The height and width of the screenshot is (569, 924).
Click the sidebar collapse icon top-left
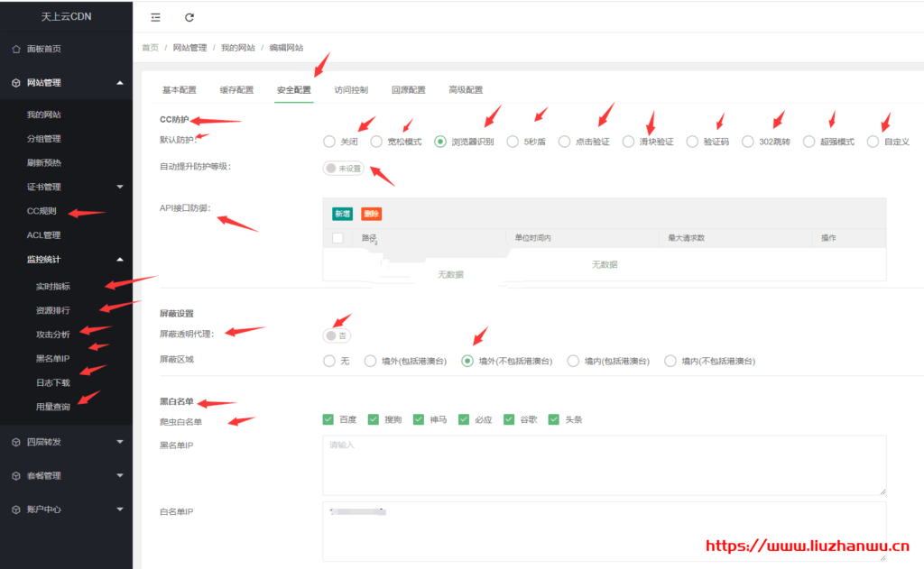[x=156, y=16]
